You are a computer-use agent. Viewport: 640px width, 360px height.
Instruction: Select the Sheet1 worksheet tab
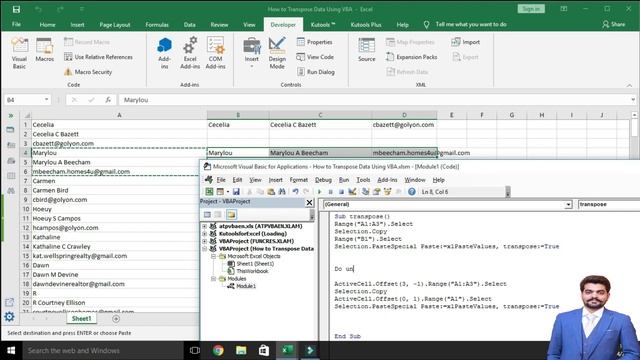click(81, 318)
